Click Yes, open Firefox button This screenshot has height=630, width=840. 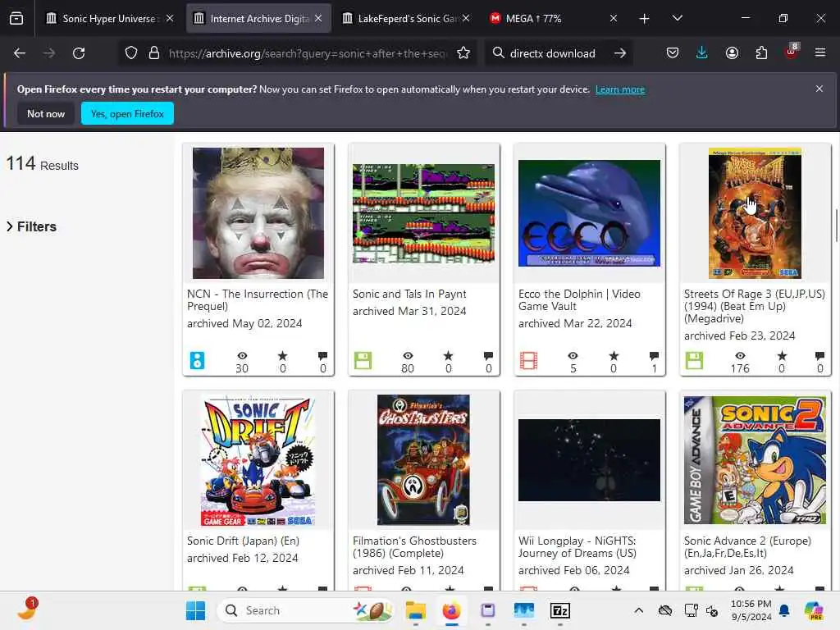127,113
